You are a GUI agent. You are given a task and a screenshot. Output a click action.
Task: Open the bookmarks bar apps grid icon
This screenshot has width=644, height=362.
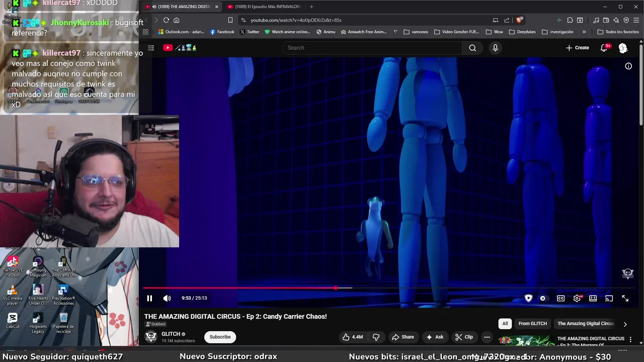tap(145, 32)
